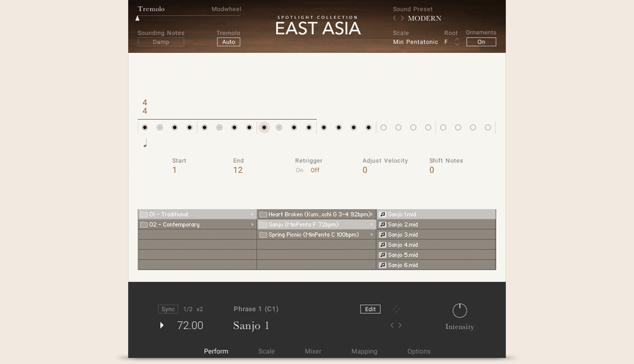
Task: Open the Mixer tab
Action: click(x=313, y=351)
